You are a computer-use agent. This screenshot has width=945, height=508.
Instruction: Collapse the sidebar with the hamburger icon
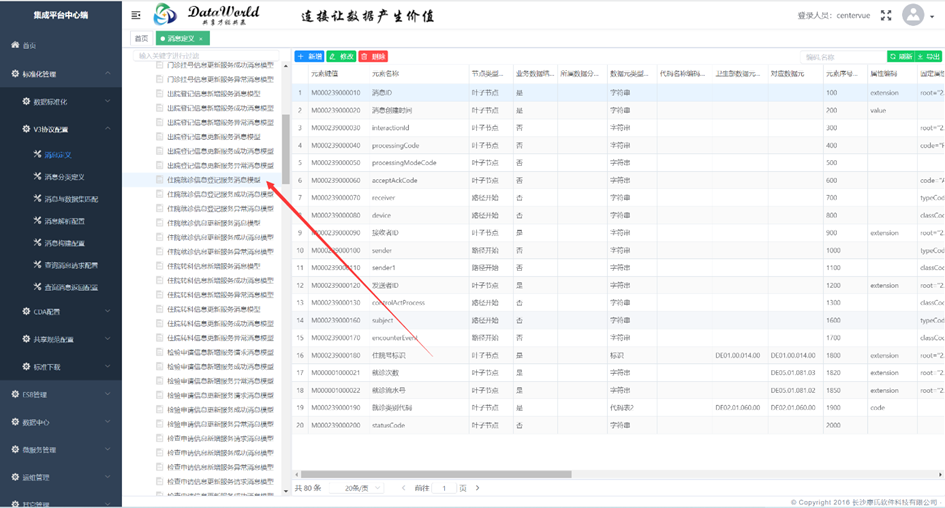tap(136, 15)
